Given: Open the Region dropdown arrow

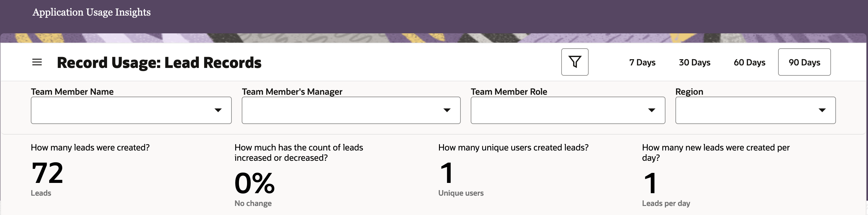Looking at the screenshot, I should [822, 110].
